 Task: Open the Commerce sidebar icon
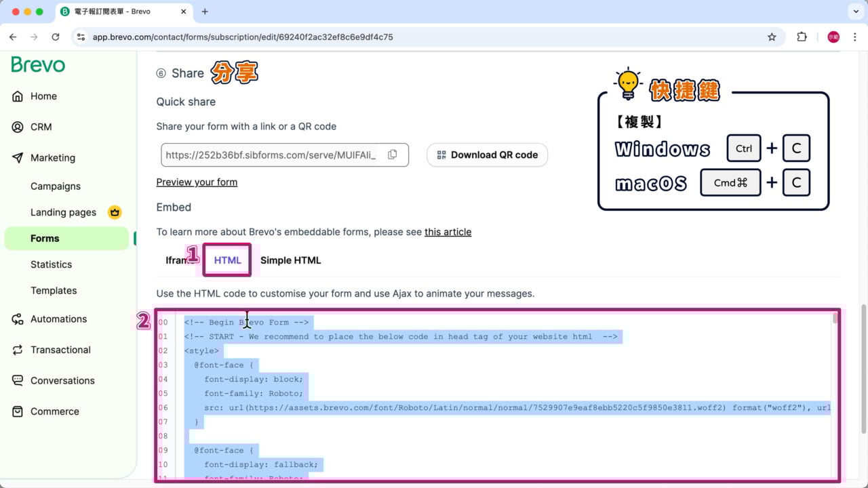pos(17,411)
